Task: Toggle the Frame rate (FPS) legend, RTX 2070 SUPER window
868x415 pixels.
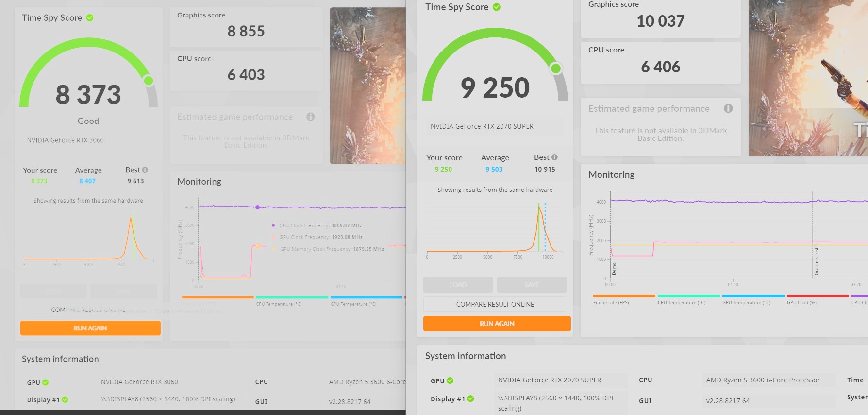Action: [624, 300]
